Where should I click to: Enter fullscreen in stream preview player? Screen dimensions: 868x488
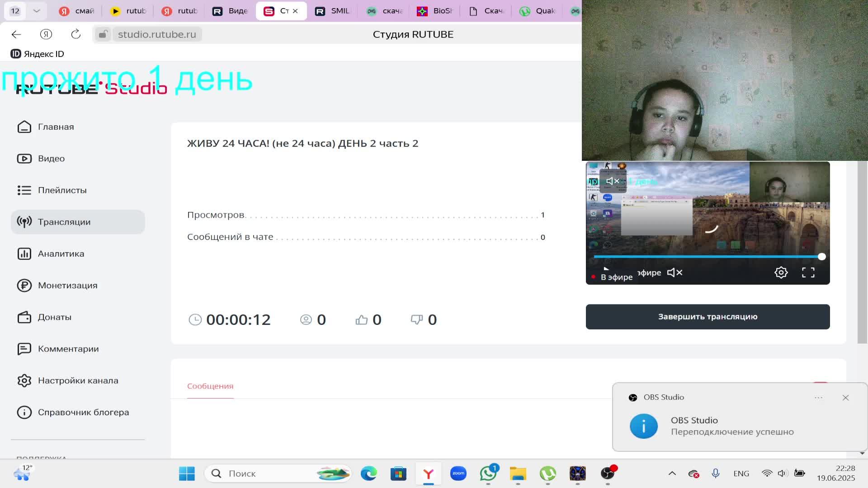pyautogui.click(x=808, y=272)
